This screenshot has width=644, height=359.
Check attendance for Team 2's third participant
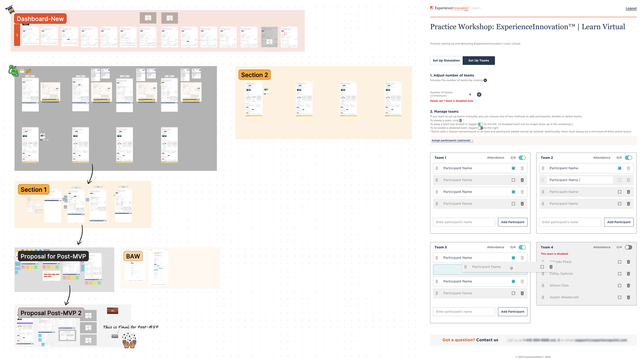tap(620, 192)
